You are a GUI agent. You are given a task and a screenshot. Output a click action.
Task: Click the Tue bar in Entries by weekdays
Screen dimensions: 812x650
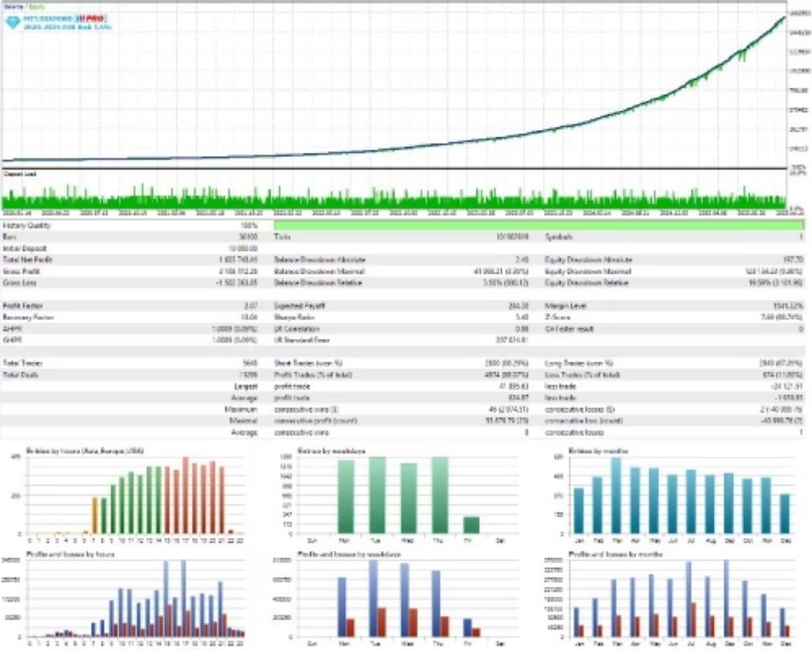tap(378, 495)
